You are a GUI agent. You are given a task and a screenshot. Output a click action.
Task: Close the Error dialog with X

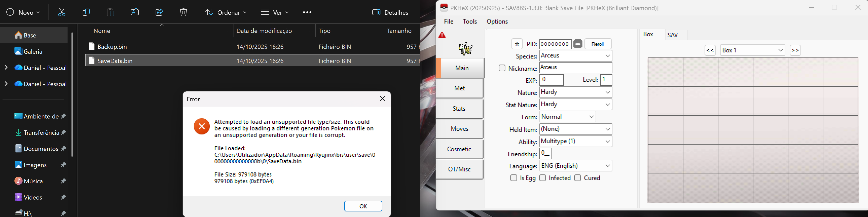point(382,98)
